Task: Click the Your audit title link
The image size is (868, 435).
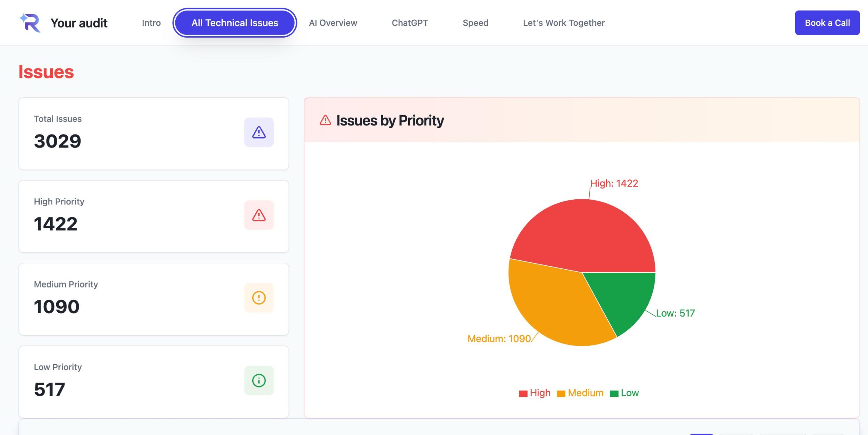Action: point(79,23)
